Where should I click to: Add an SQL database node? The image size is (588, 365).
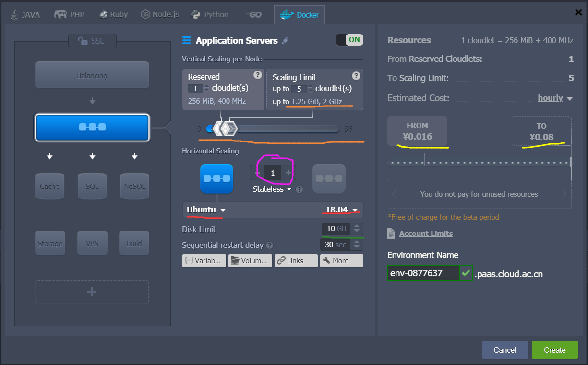tap(92, 186)
